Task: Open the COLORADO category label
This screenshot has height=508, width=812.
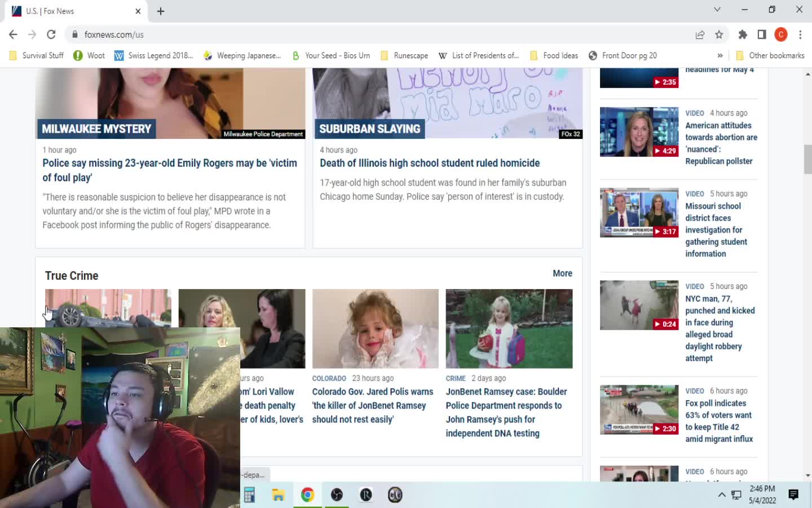Action: click(x=329, y=378)
